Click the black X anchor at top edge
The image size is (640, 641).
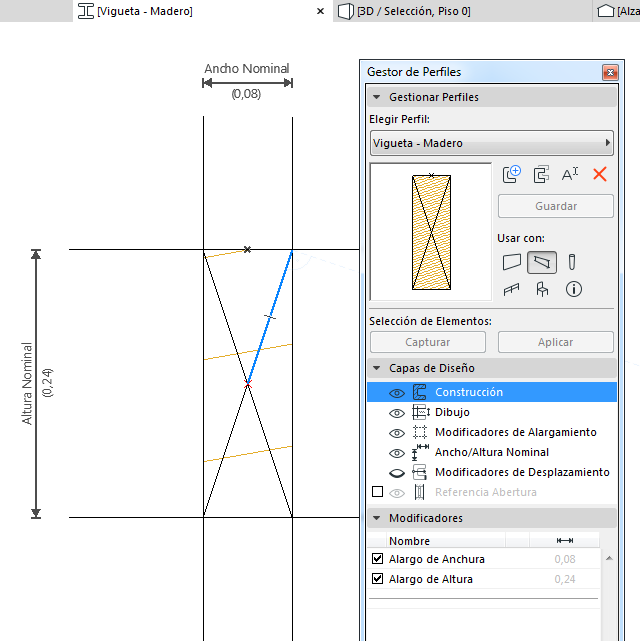pyautogui.click(x=247, y=249)
